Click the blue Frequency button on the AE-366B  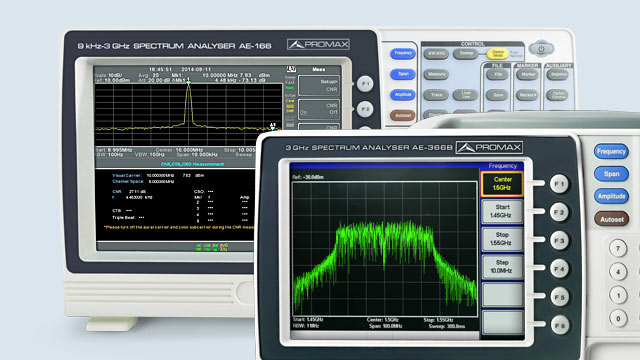click(x=611, y=151)
